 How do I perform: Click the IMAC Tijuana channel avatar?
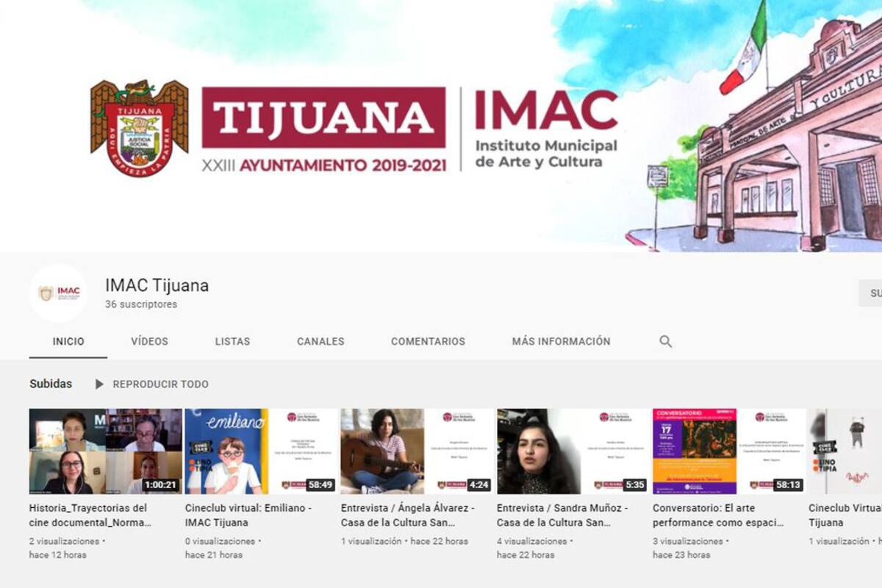pos(59,294)
